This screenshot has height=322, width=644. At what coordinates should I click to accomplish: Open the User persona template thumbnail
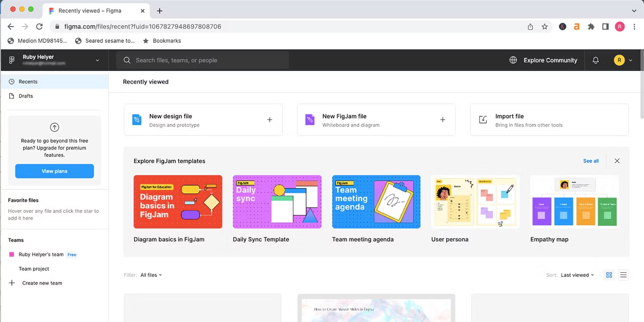point(475,202)
